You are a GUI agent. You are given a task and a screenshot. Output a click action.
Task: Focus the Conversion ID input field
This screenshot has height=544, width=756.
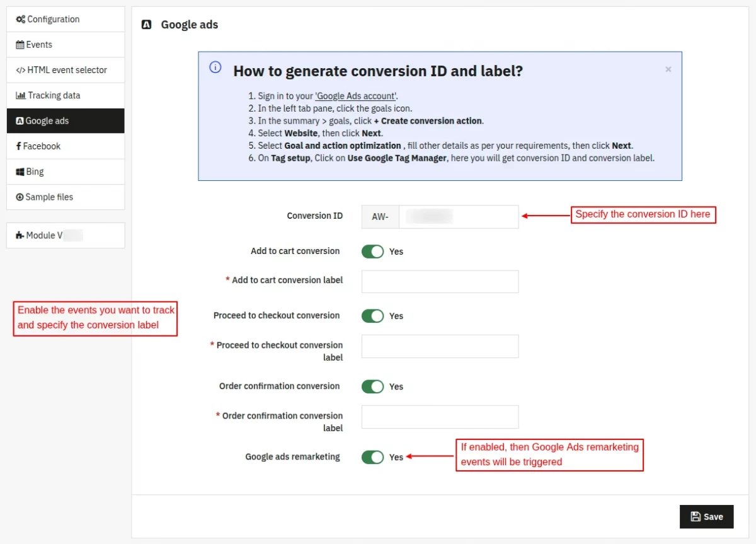click(459, 217)
